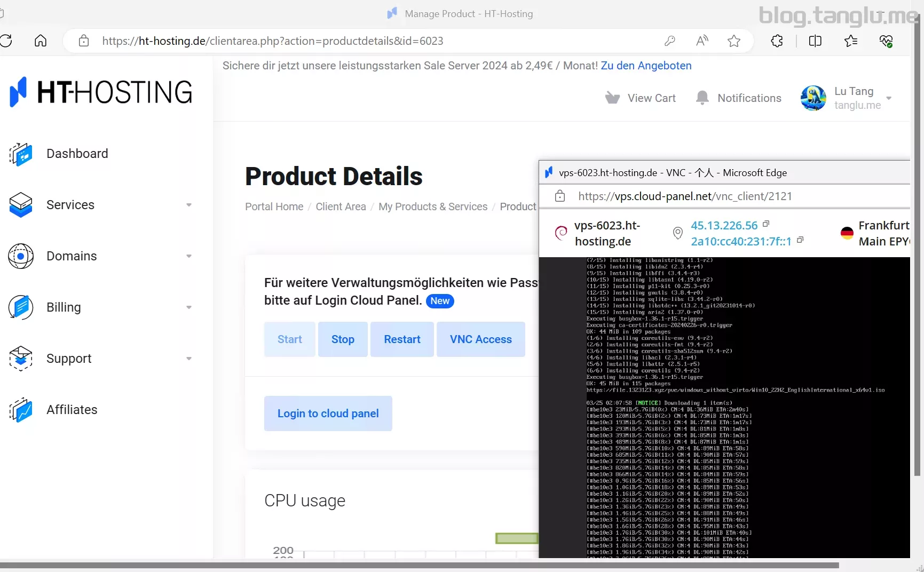This screenshot has height=572, width=924.
Task: Open Affiliates in sidebar
Action: coord(72,410)
